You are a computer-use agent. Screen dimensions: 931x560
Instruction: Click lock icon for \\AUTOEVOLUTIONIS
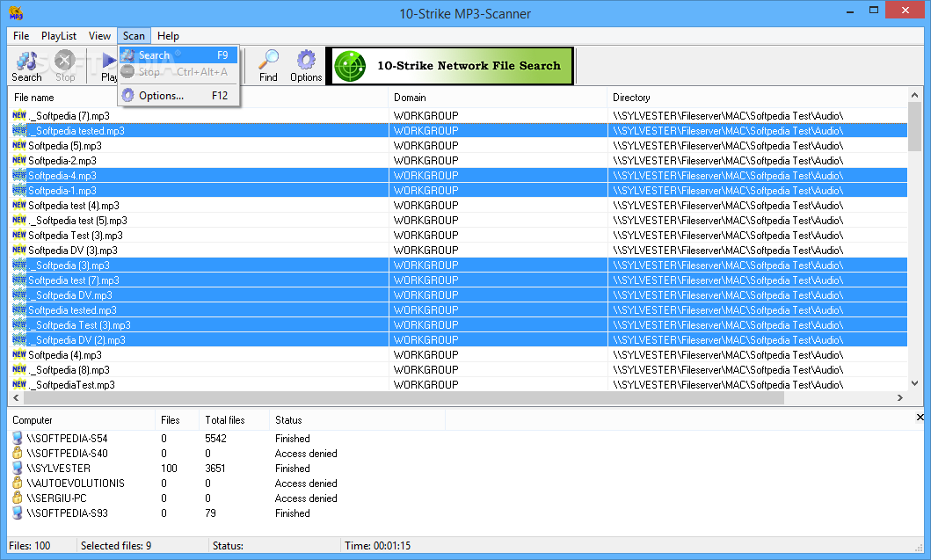click(18, 483)
